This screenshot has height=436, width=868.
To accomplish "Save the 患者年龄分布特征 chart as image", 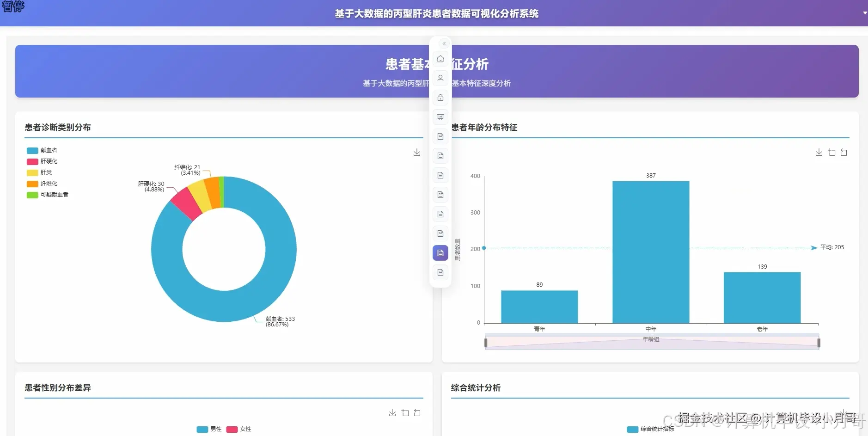I will (819, 152).
